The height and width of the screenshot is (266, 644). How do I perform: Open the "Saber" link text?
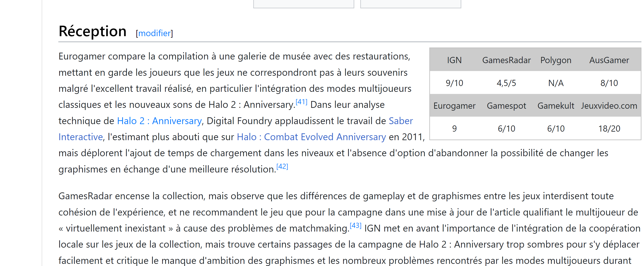coord(401,121)
